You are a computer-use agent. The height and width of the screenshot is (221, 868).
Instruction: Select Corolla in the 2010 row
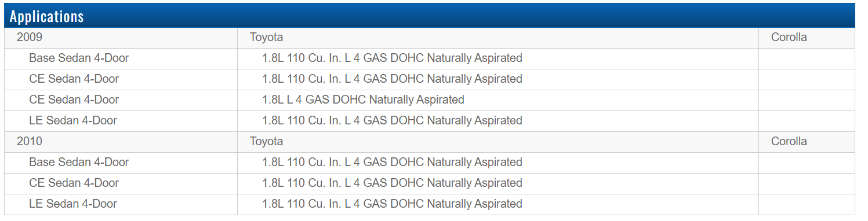click(789, 142)
